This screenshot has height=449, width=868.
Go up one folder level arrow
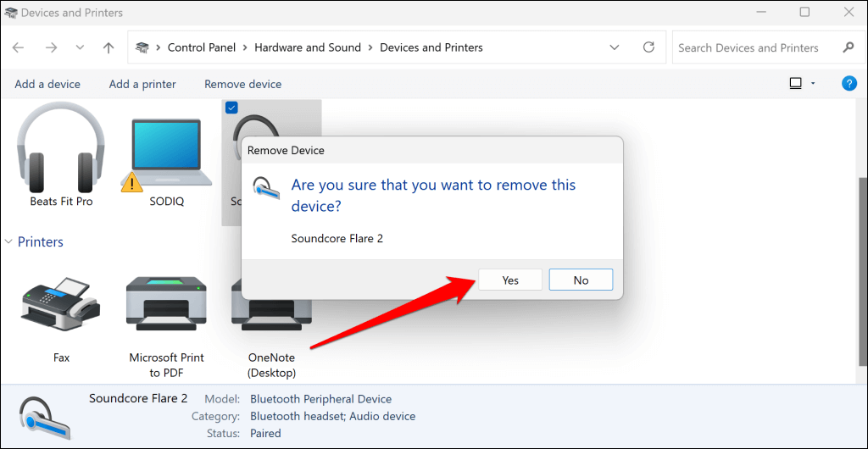pyautogui.click(x=108, y=48)
